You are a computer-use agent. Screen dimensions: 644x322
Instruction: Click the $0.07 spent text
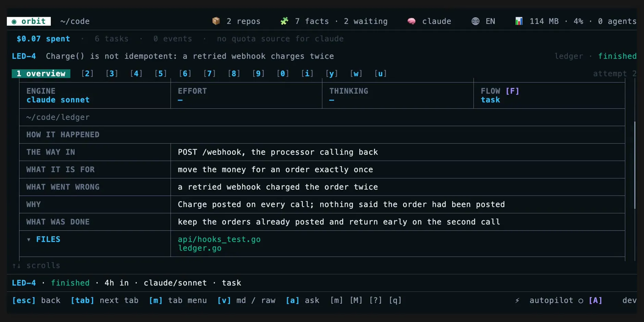43,39
